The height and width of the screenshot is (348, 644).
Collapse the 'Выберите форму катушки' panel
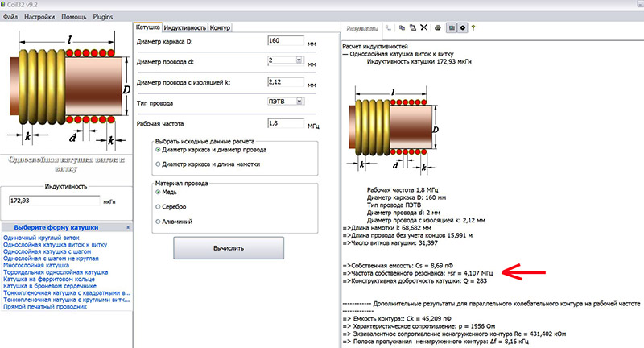pos(128,227)
